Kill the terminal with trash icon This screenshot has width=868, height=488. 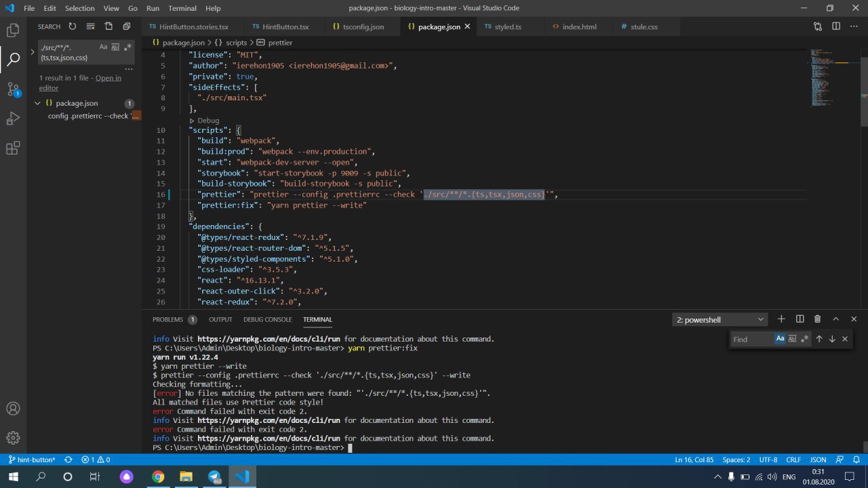pyautogui.click(x=817, y=319)
